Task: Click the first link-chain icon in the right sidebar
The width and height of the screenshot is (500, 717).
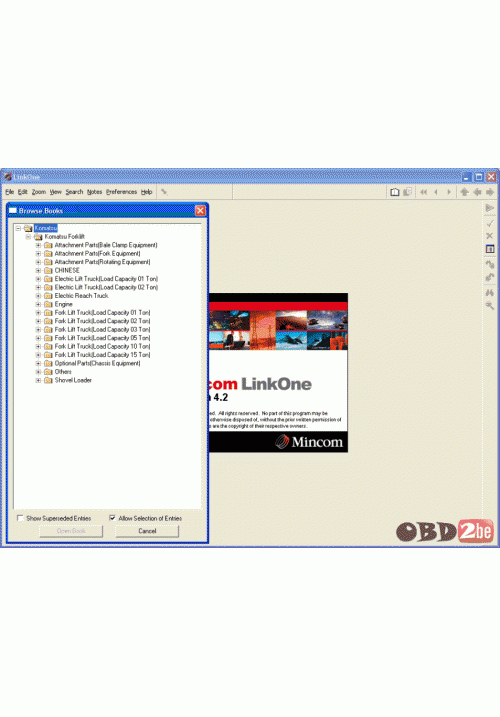Action: [x=490, y=264]
